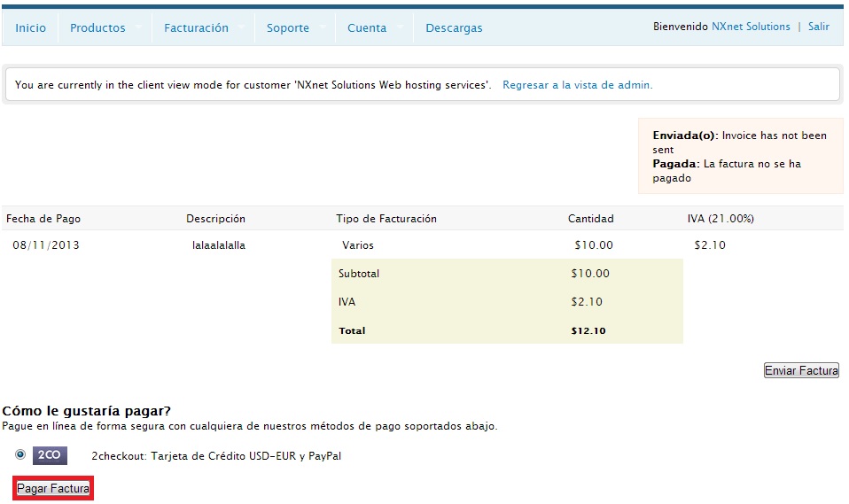
Task: Click the 2checkout payment method description
Action: 216,456
